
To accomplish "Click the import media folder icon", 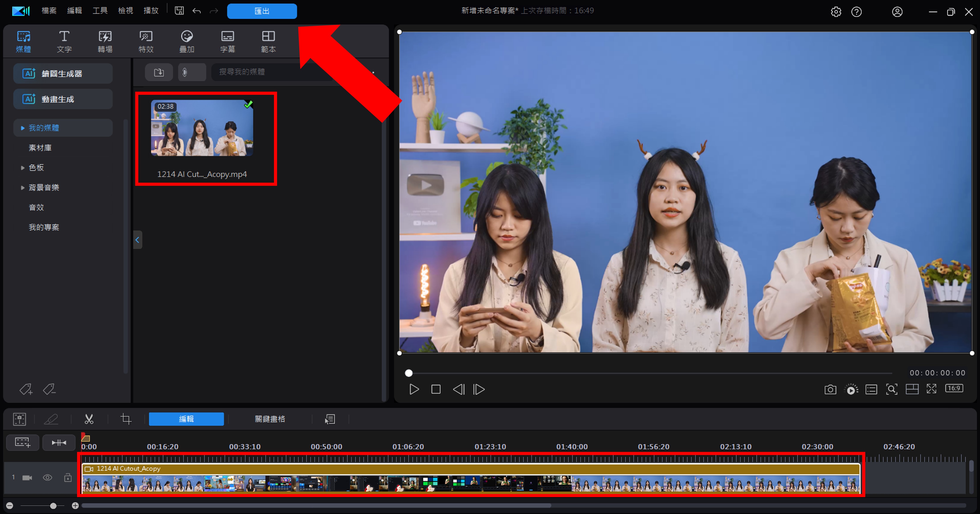I will (x=159, y=72).
